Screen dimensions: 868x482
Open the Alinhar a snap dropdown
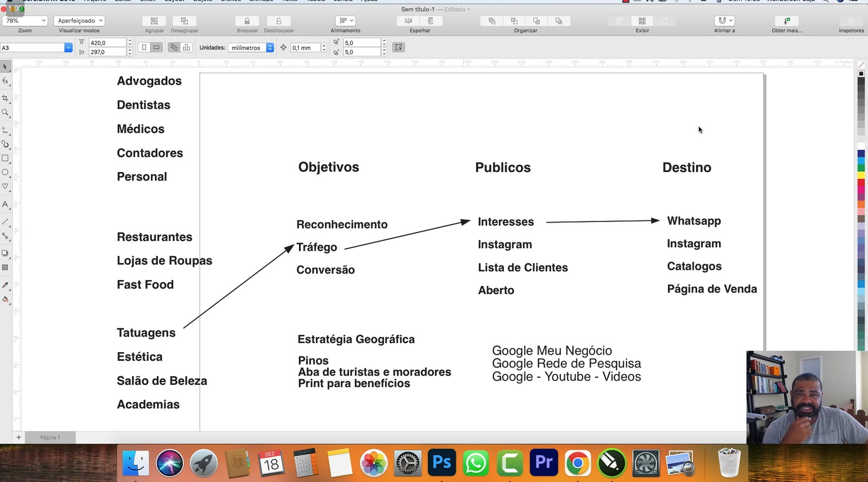point(725,21)
